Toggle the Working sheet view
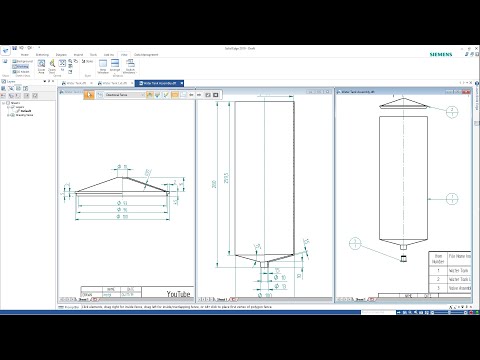The width and height of the screenshot is (480, 360). [x=21, y=66]
